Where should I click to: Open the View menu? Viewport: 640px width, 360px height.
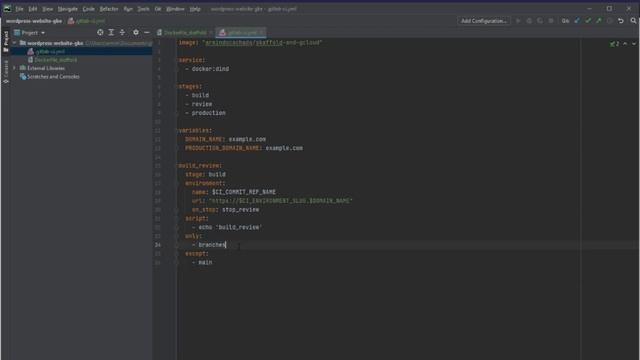tap(47, 9)
